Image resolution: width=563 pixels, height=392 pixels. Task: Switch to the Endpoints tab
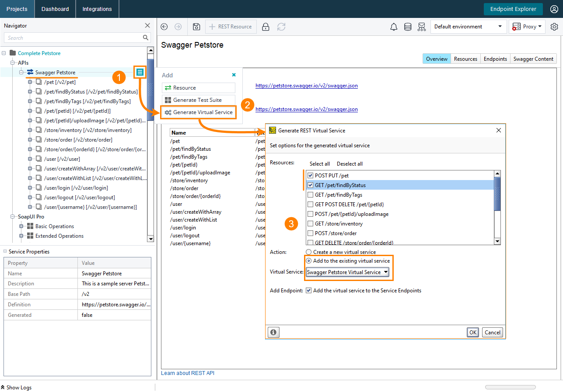tap(495, 59)
